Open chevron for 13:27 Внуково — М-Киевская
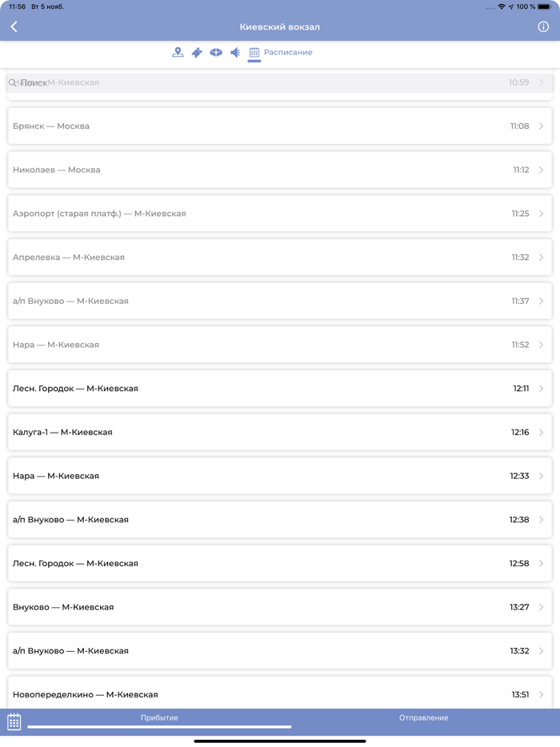Viewport: 560px width, 747px height. tap(542, 607)
